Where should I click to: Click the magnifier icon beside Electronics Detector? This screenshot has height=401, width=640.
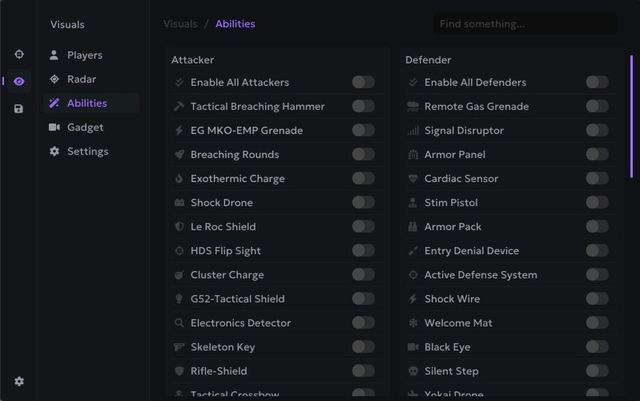click(x=179, y=323)
